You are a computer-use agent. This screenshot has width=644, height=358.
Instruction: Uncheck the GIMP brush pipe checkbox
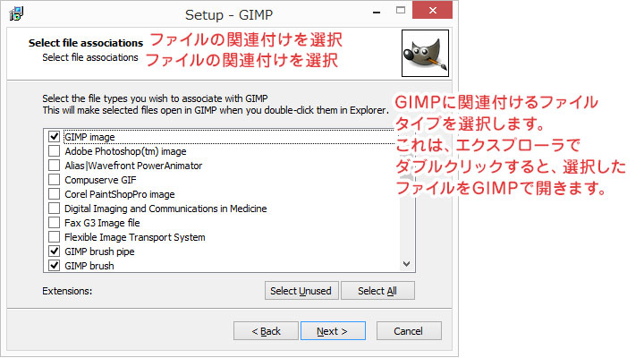tap(55, 251)
